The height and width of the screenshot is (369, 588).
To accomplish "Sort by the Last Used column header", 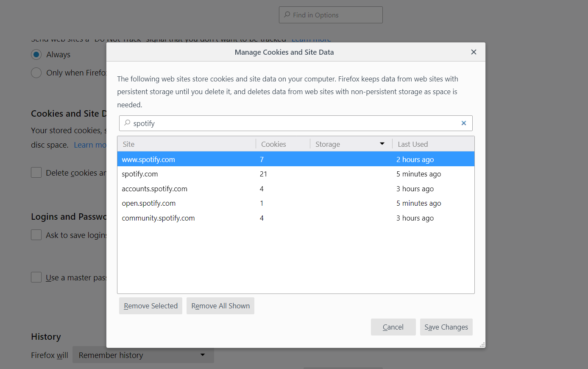I will tap(432, 144).
